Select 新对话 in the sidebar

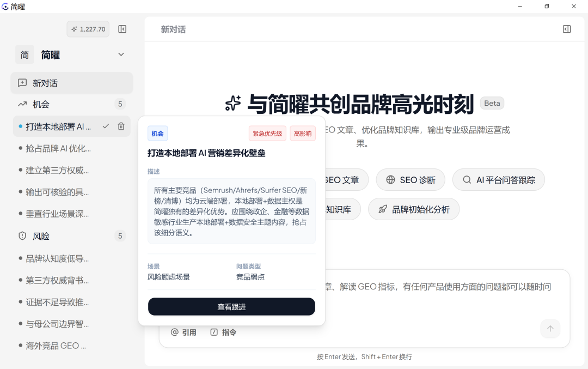point(71,83)
